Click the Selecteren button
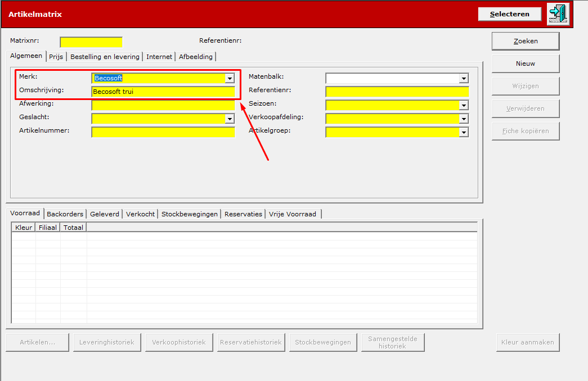The image size is (588, 381). (x=510, y=14)
